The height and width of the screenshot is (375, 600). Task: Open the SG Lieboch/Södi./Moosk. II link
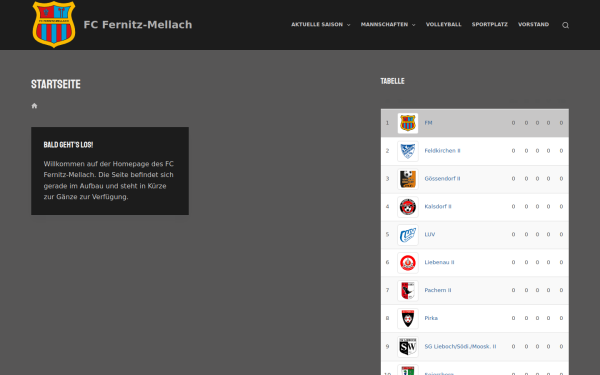click(460, 347)
